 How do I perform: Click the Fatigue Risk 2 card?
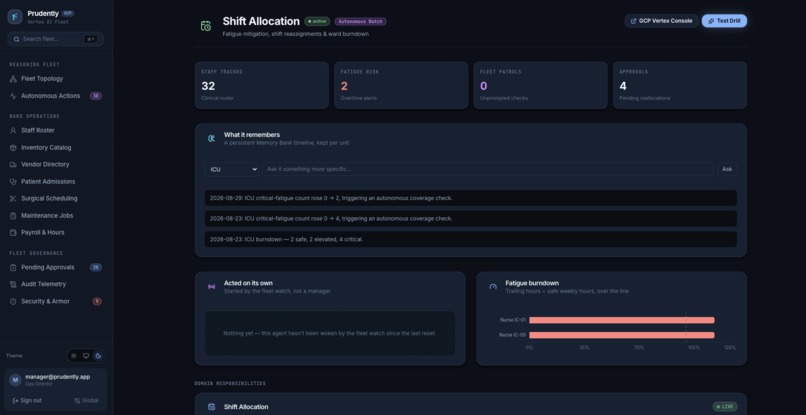401,85
